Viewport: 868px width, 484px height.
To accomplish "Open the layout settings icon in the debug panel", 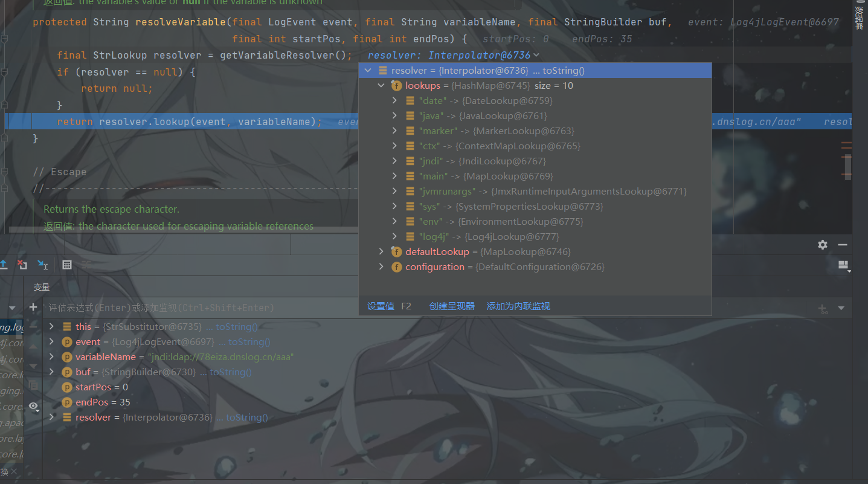I will (x=844, y=265).
